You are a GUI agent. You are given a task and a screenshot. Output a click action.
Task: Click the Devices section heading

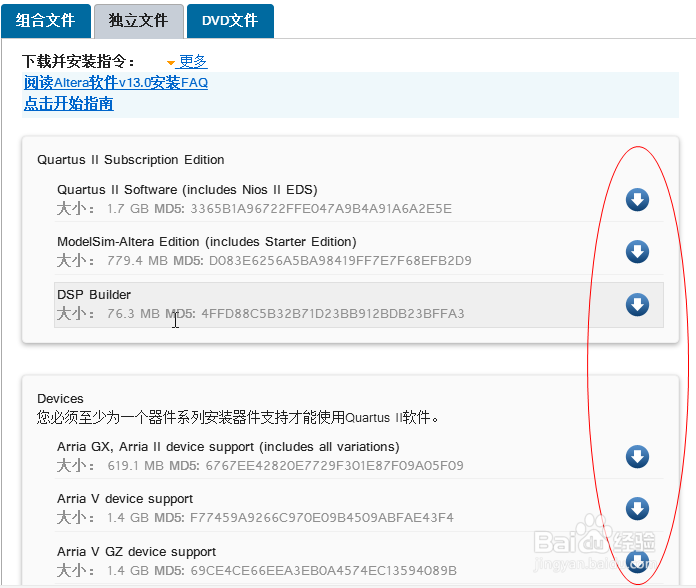pos(60,399)
